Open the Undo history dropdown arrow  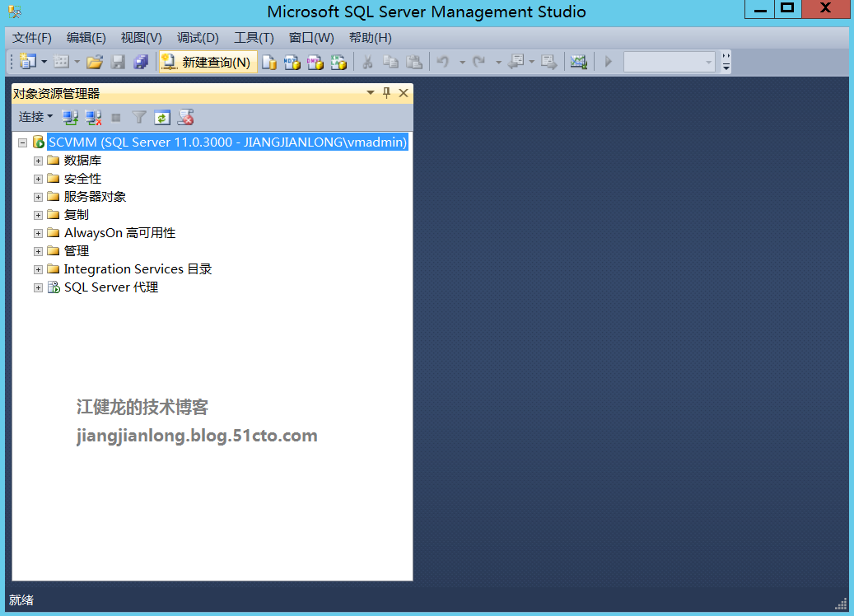[462, 62]
